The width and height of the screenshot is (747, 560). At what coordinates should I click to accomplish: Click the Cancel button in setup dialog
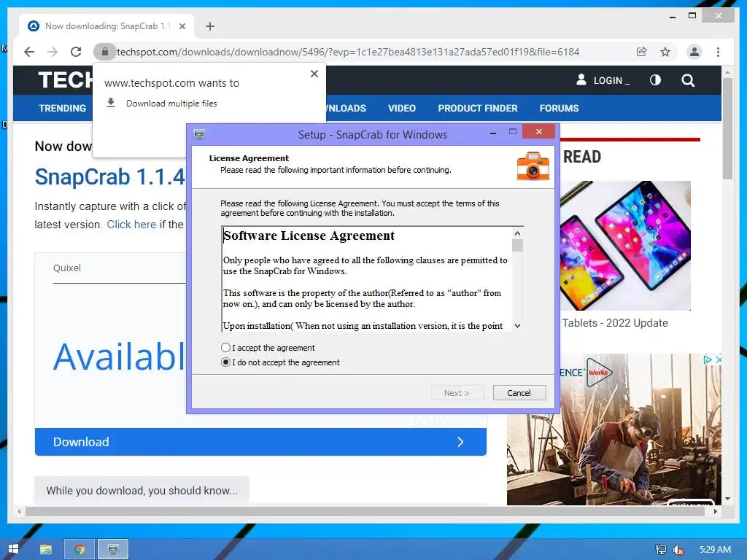(519, 393)
